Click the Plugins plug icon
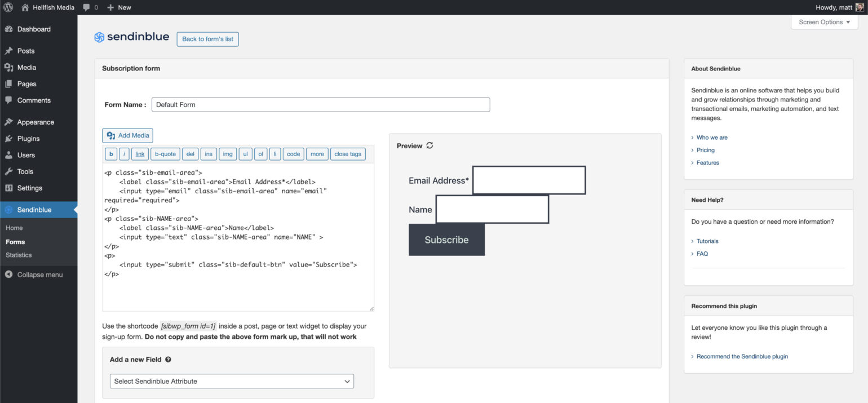868x403 pixels. pyautogui.click(x=8, y=139)
